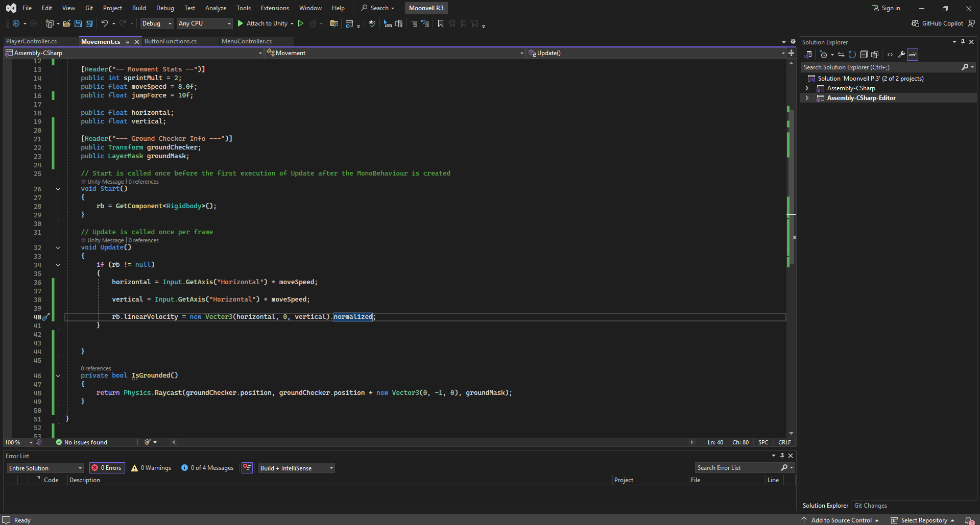Toggle the 0 Errors filter
Viewport: 980px width, 525px height.
pos(107,468)
